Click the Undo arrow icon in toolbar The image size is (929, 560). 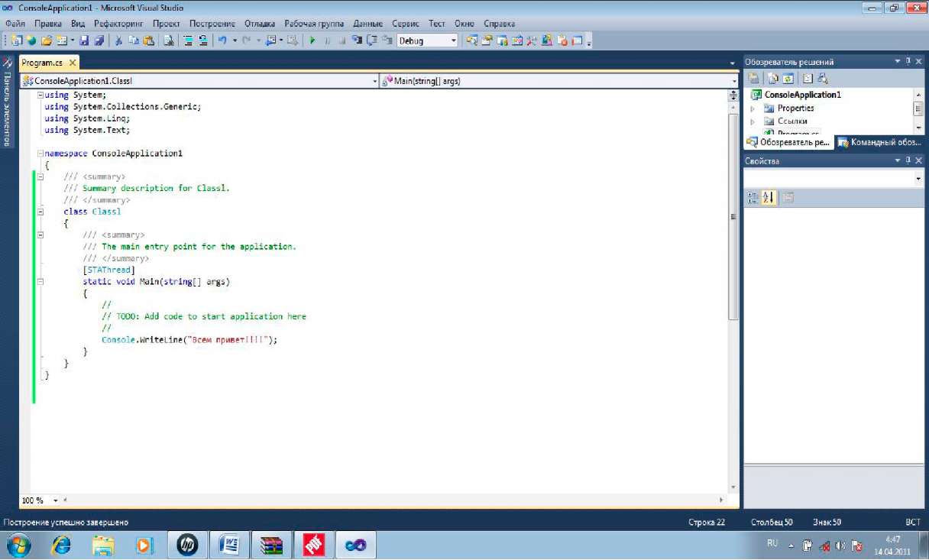pos(222,40)
